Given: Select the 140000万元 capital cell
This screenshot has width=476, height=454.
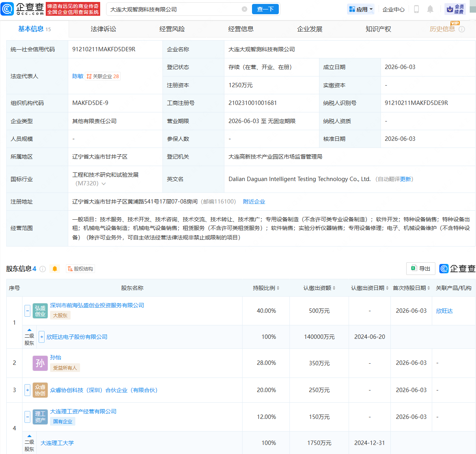Looking at the screenshot, I should tap(319, 337).
